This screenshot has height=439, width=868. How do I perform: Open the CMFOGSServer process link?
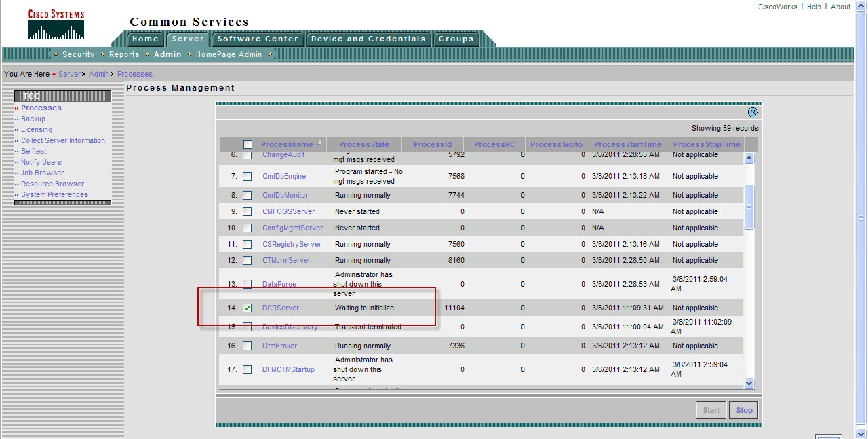(289, 212)
